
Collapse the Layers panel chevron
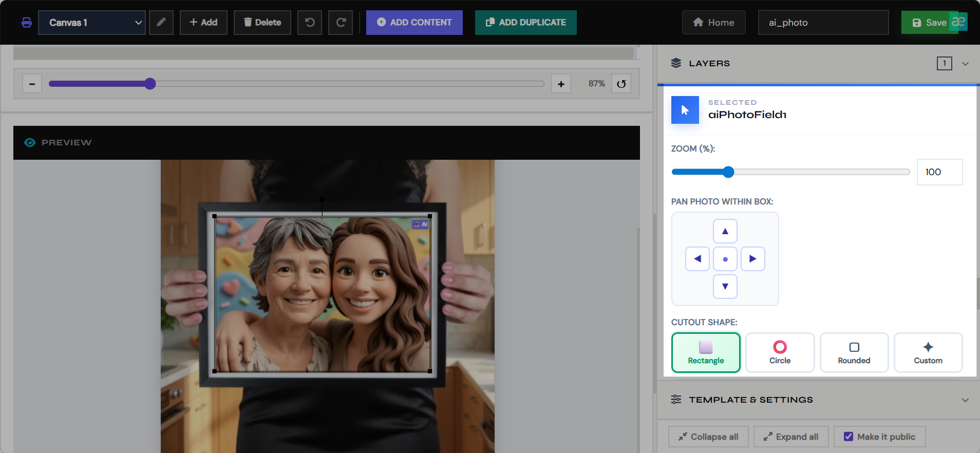965,64
